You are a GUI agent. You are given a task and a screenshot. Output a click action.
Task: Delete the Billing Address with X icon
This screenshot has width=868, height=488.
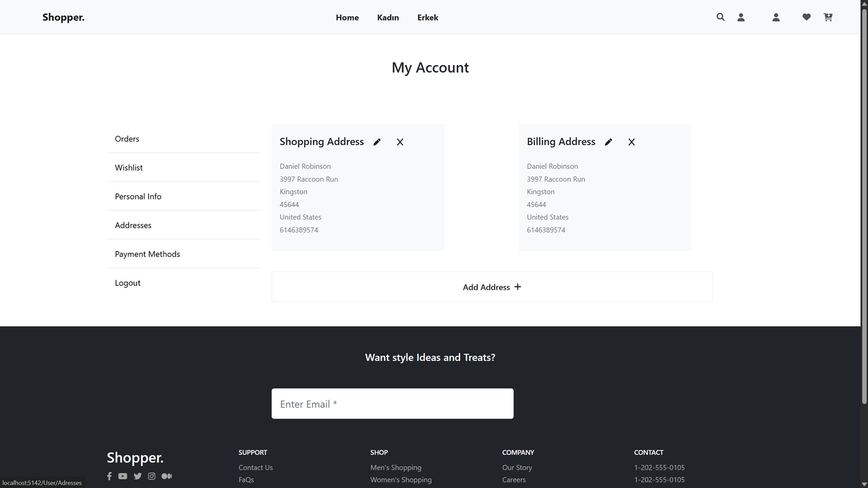pos(631,142)
